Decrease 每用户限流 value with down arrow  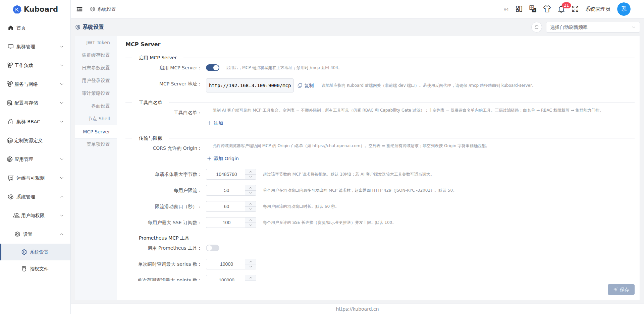click(x=251, y=193)
